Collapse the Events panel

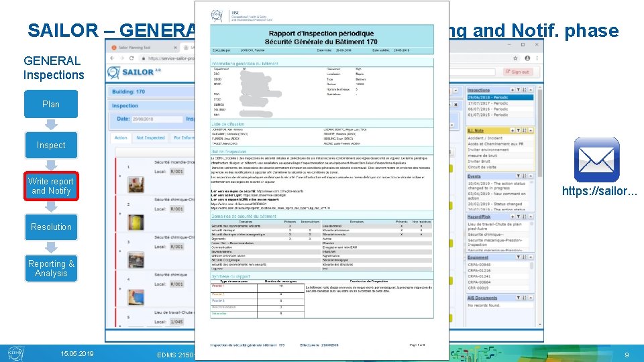click(531, 176)
